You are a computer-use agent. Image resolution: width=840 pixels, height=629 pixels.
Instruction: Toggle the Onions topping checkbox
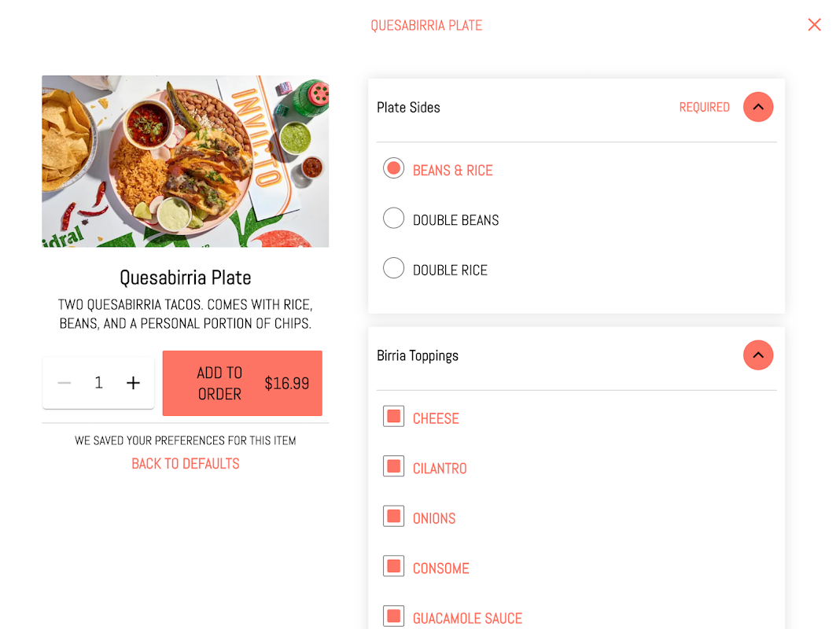393,517
